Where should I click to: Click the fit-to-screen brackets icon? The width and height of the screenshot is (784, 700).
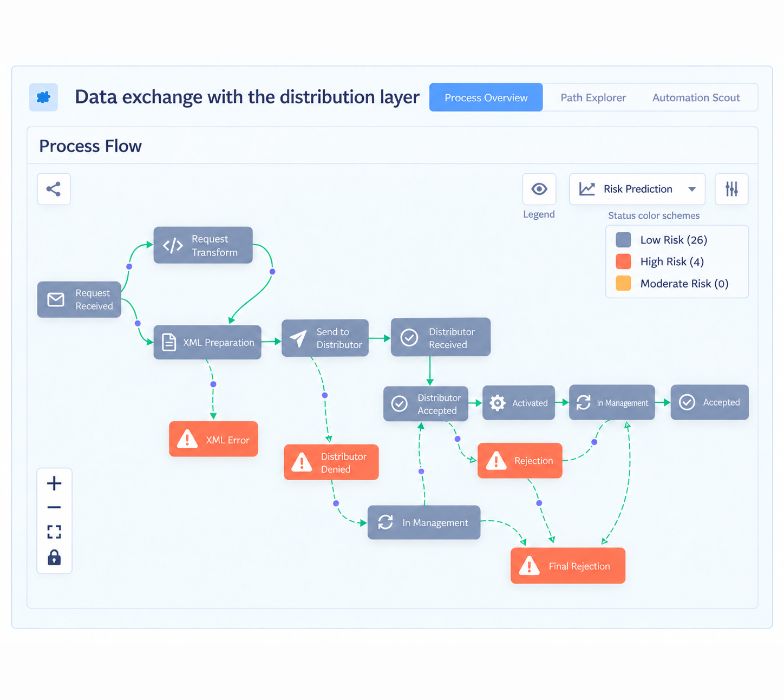(x=54, y=532)
